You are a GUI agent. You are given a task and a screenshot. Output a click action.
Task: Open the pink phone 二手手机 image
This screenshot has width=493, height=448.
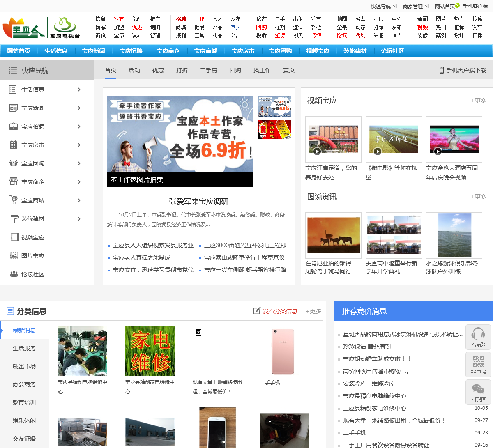(283, 351)
